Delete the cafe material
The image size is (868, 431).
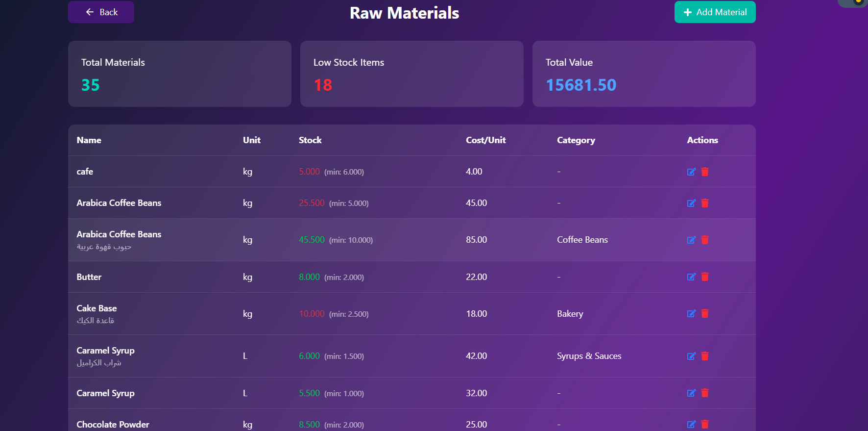tap(705, 172)
